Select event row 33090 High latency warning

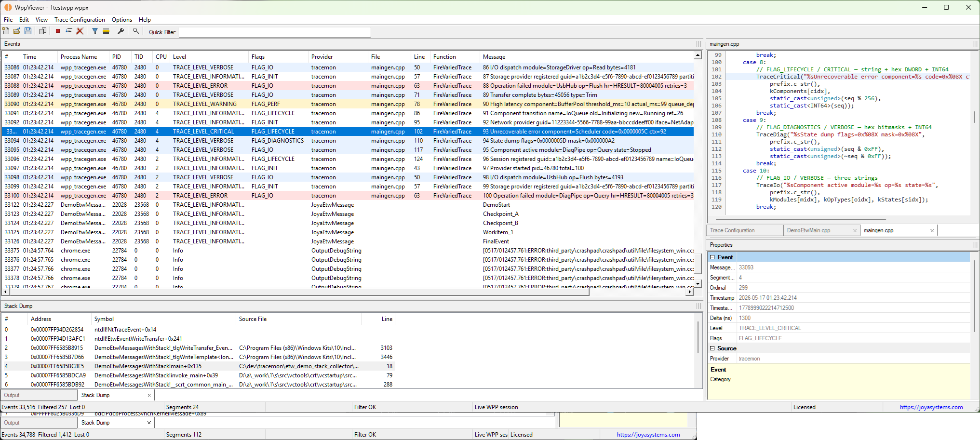(348, 104)
